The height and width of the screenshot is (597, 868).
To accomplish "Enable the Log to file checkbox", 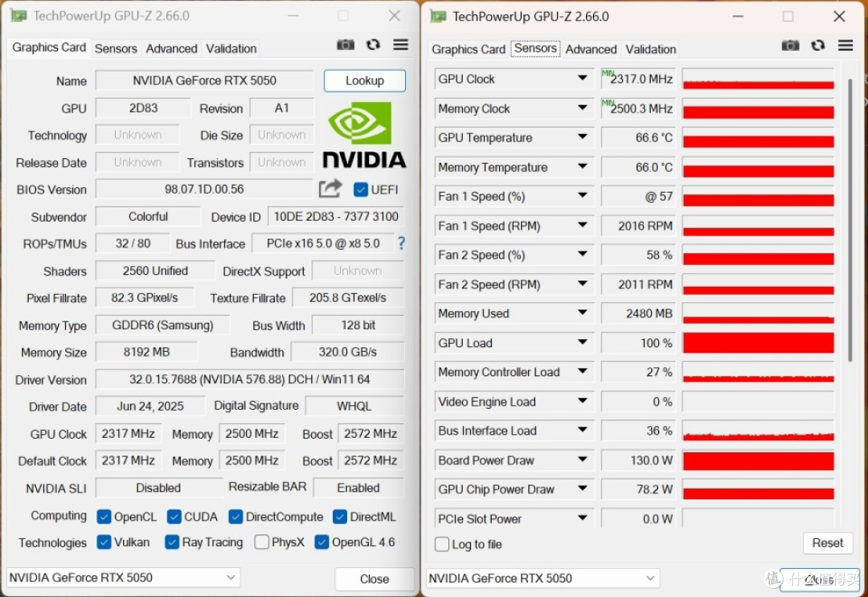I will [x=442, y=545].
